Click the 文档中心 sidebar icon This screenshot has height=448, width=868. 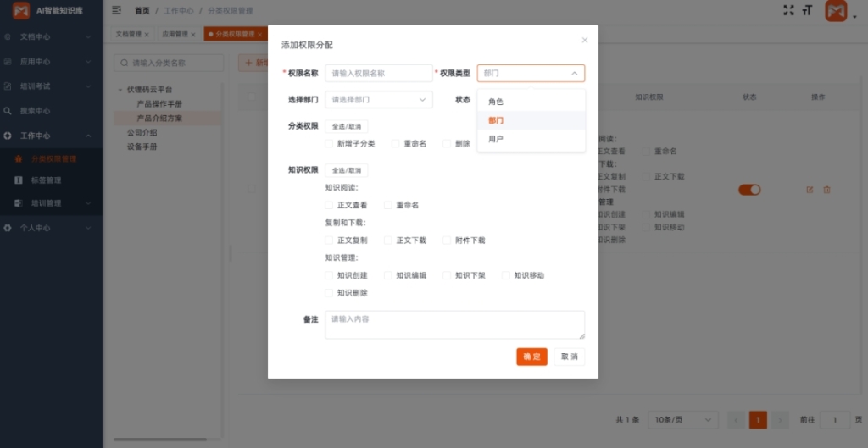tap(8, 37)
